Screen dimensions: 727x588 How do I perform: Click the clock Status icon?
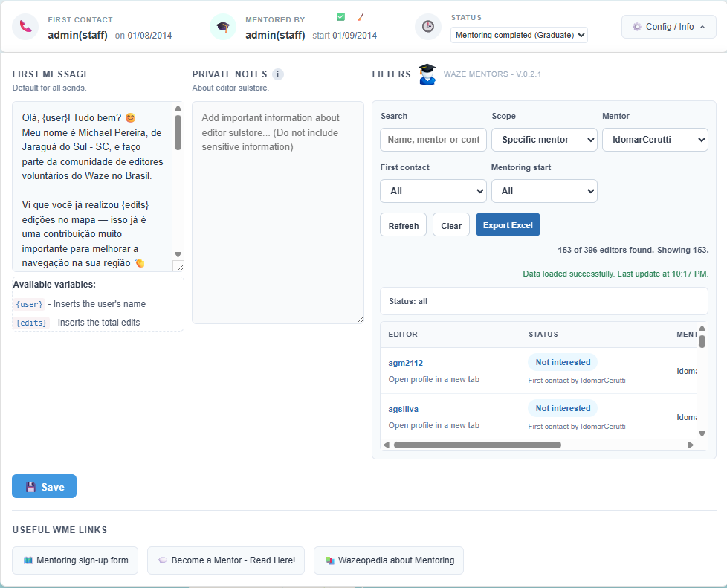(428, 27)
